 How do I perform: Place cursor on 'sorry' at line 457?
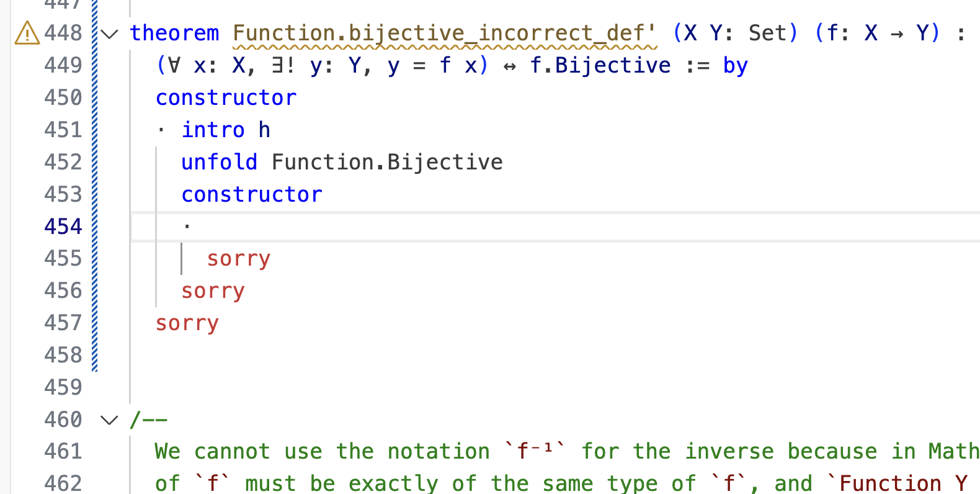pos(187,323)
